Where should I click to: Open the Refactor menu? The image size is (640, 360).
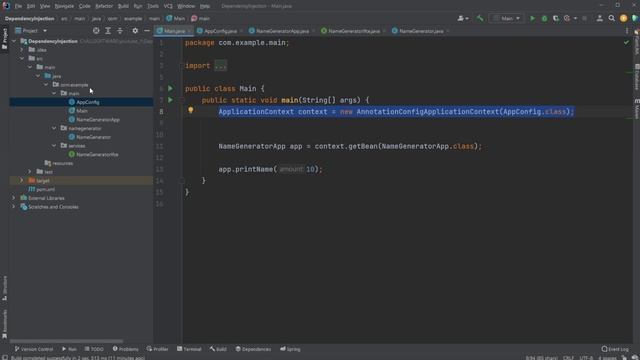[x=104, y=6]
